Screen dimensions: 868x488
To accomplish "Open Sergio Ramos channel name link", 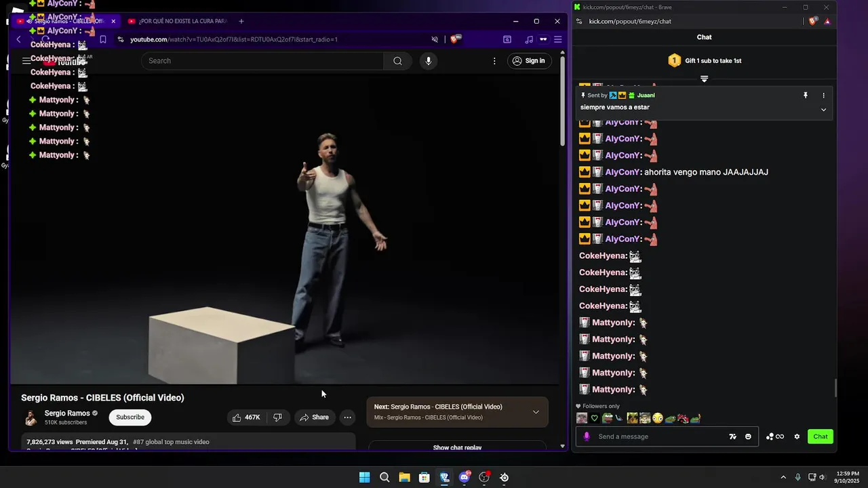I will tap(67, 413).
